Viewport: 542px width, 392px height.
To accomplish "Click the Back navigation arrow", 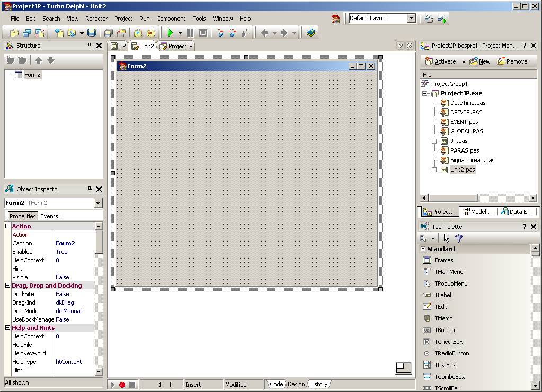I will pyautogui.click(x=265, y=33).
